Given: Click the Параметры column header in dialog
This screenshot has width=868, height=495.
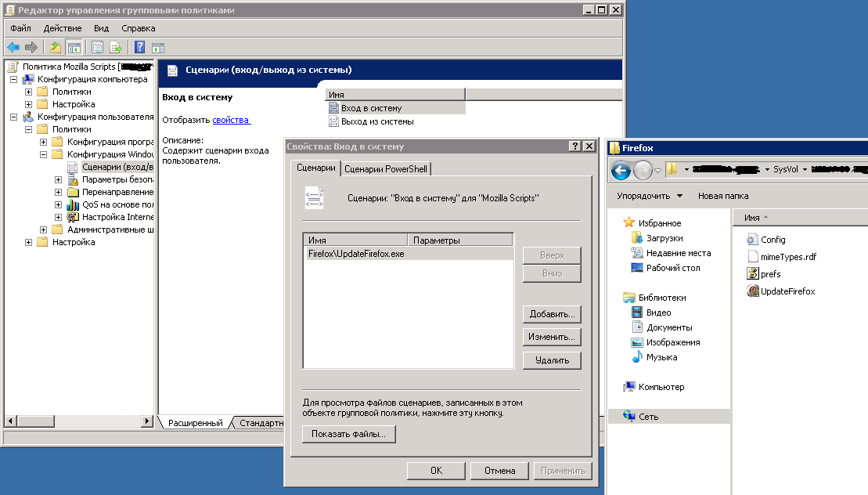Looking at the screenshot, I should [x=460, y=240].
